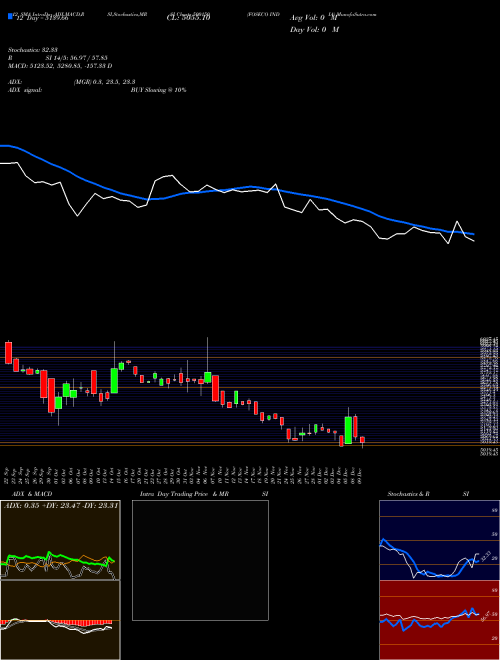The height and width of the screenshot is (660, 500).
Task: Click the 'ADX signal:' label
Action: pos(24,90)
